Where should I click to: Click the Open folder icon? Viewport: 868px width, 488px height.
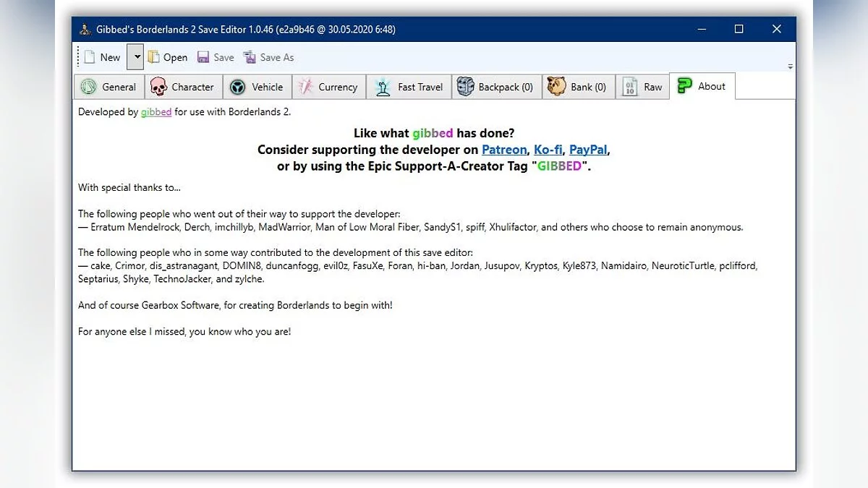pos(154,57)
